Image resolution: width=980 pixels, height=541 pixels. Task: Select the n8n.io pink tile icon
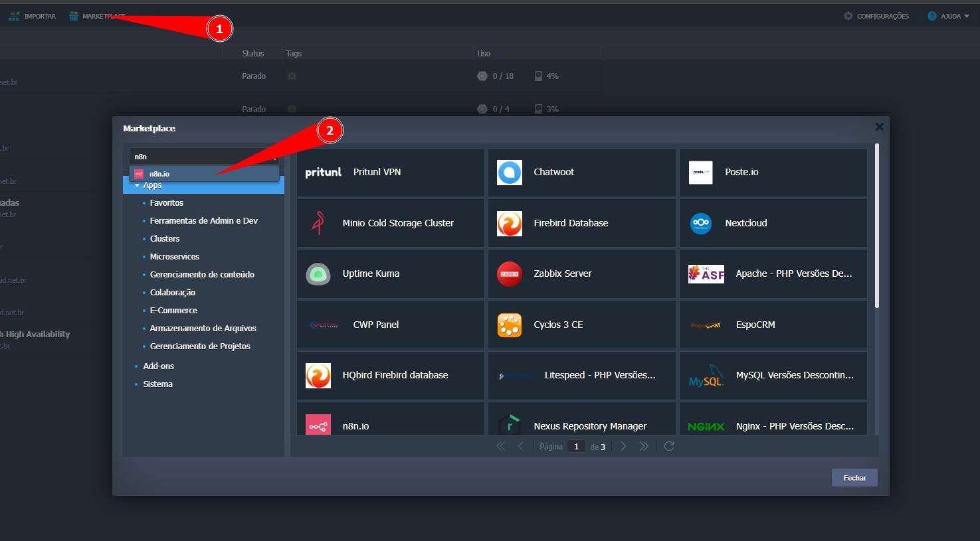318,425
